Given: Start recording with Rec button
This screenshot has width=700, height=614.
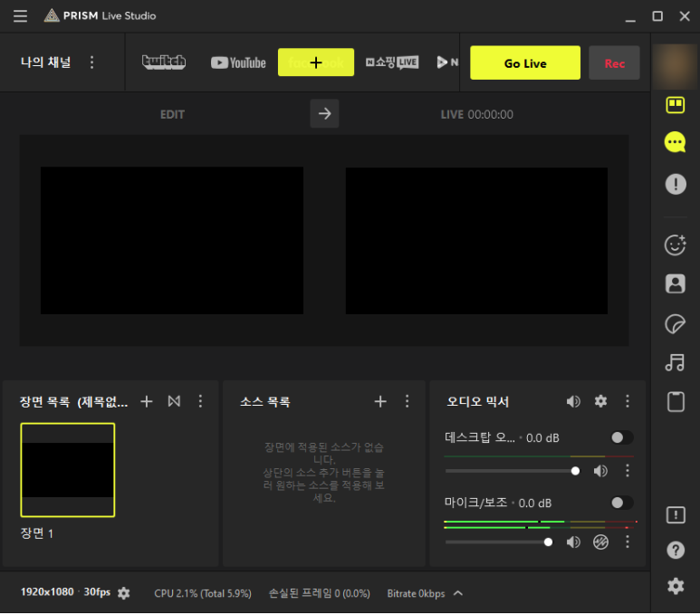Looking at the screenshot, I should tap(614, 63).
